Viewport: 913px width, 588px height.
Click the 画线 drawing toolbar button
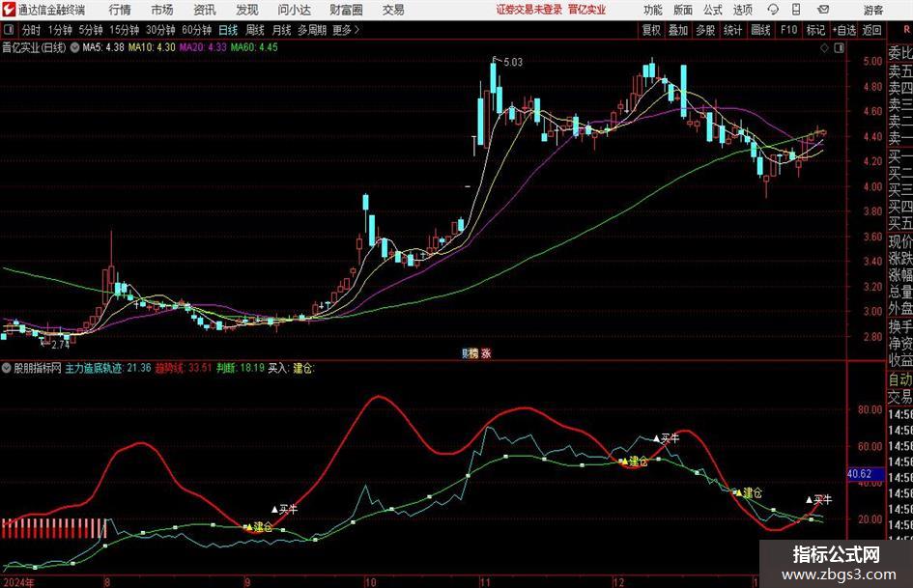pyautogui.click(x=760, y=30)
